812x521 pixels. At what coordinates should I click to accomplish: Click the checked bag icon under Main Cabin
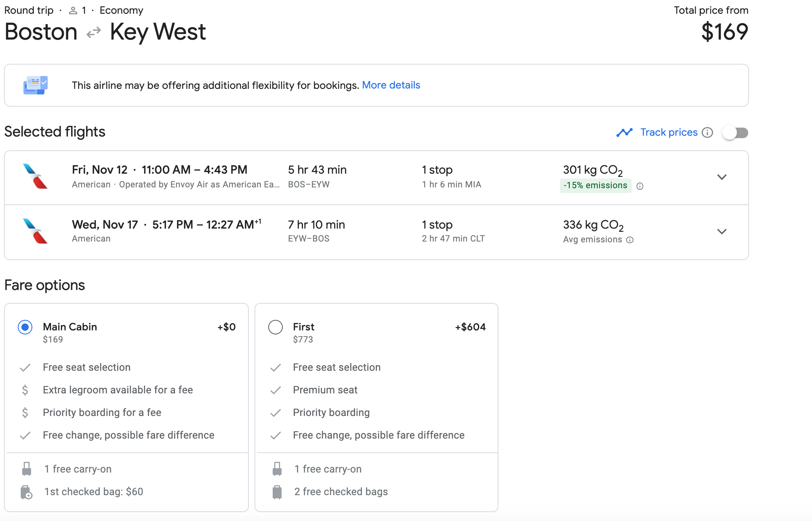(27, 492)
